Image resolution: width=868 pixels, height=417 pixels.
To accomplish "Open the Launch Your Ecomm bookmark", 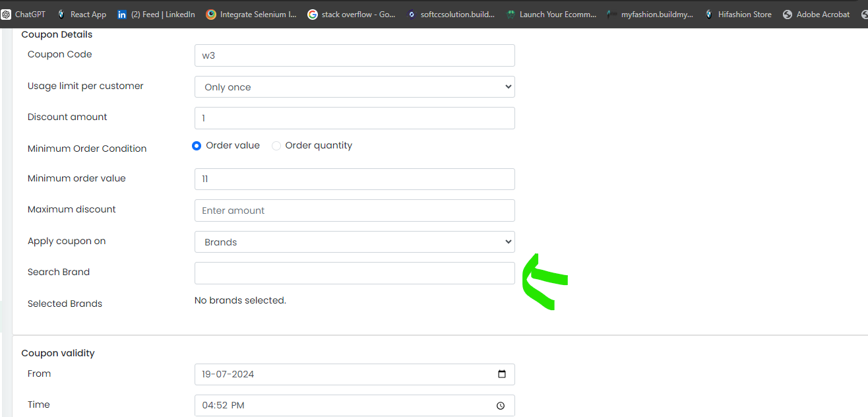I will click(551, 14).
